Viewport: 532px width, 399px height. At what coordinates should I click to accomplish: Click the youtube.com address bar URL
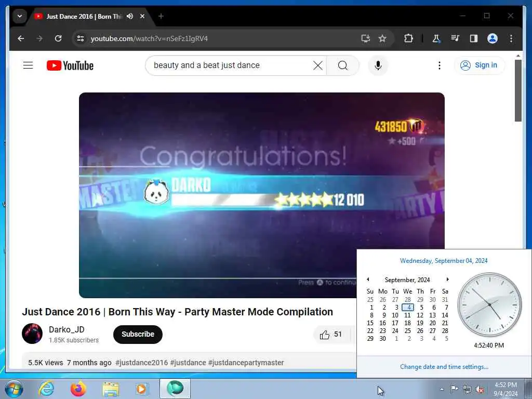pos(149,38)
